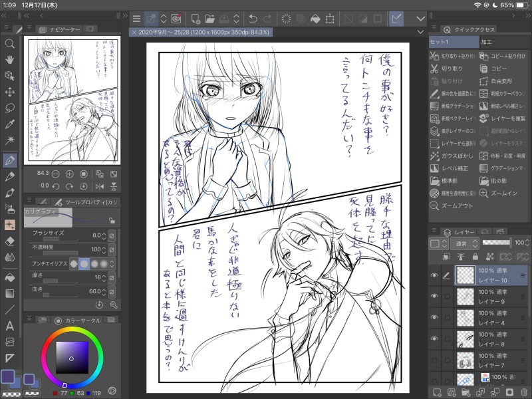Select the Hand move tool
This screenshot has height=399, width=532.
click(10, 60)
